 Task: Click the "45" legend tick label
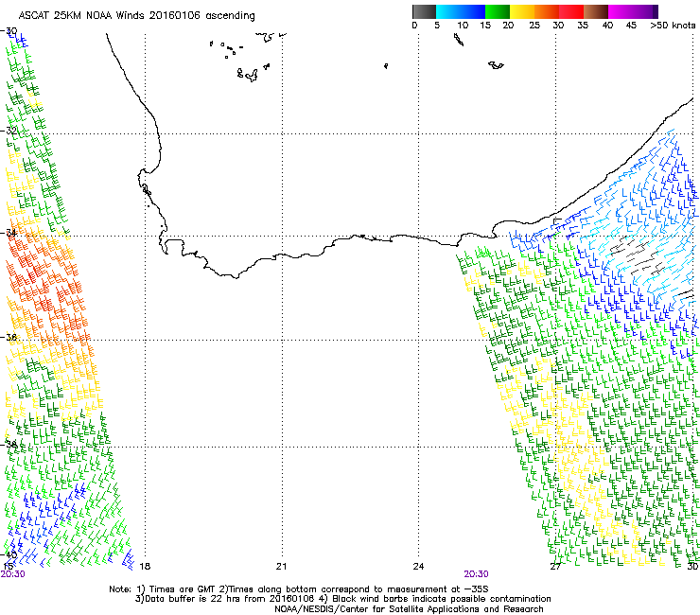631,26
